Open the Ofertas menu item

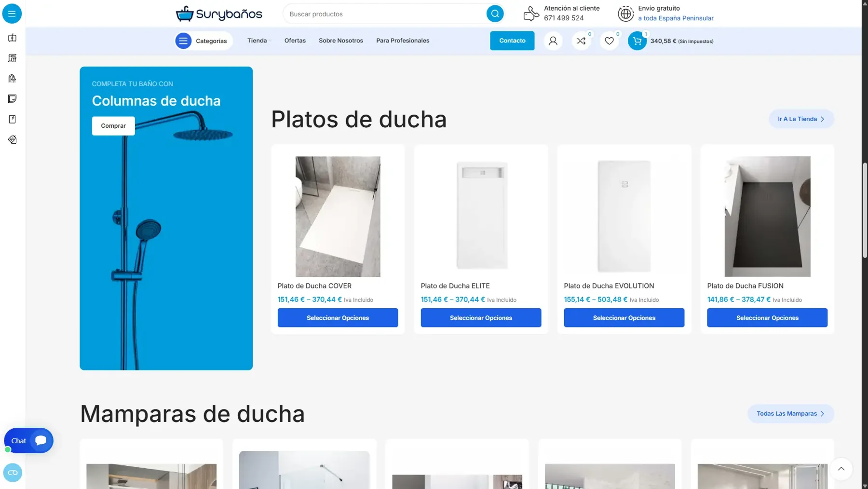coord(295,41)
